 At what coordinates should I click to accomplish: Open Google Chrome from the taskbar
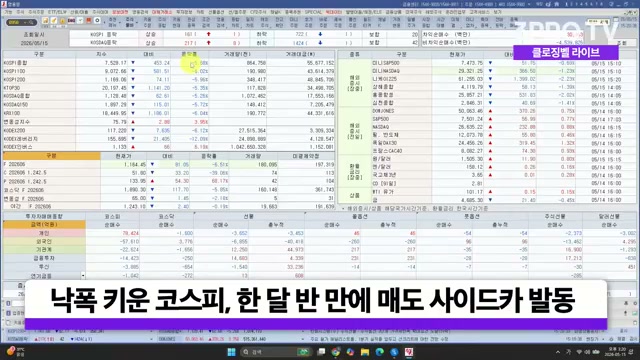coord(336,352)
